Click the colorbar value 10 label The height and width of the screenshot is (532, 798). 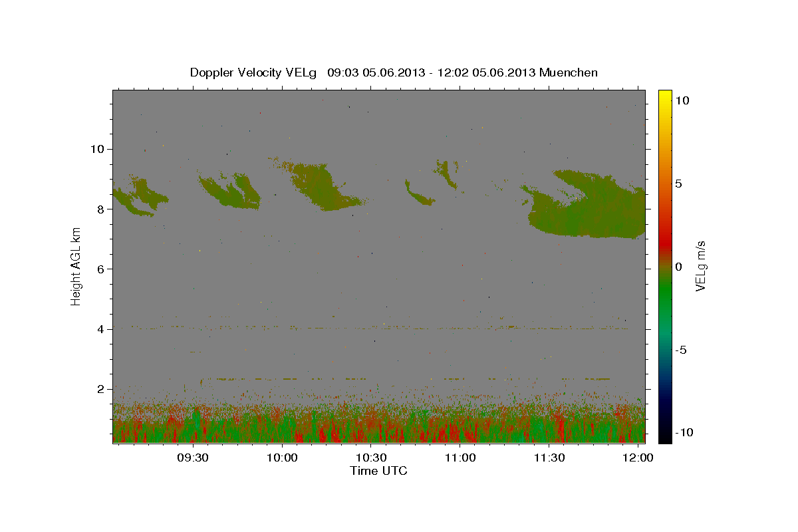[x=682, y=100]
